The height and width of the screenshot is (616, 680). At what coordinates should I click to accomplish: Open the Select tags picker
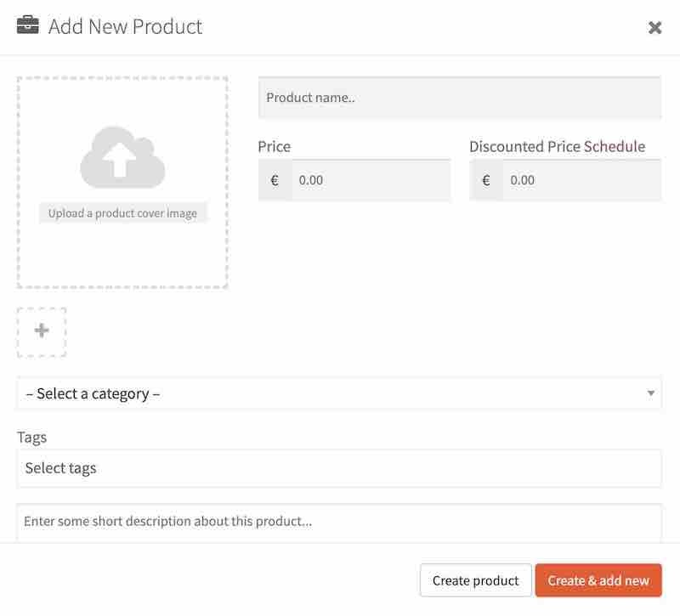[x=340, y=467]
